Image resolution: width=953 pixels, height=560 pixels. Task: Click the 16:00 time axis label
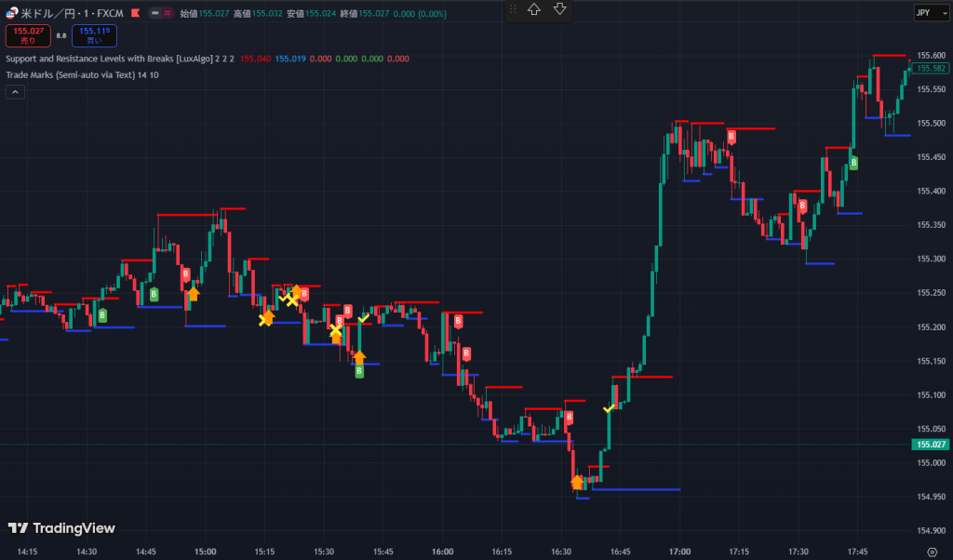[443, 552]
